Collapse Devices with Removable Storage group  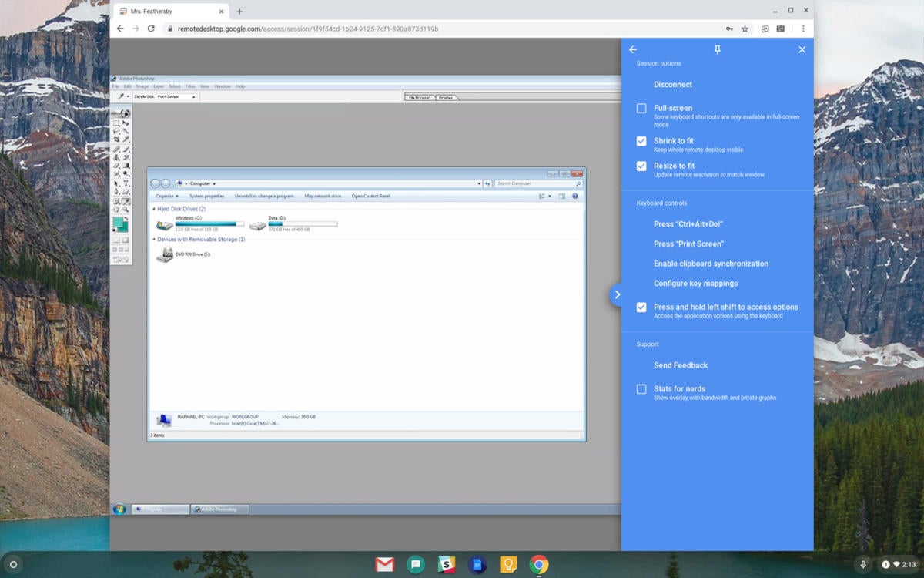pos(154,240)
